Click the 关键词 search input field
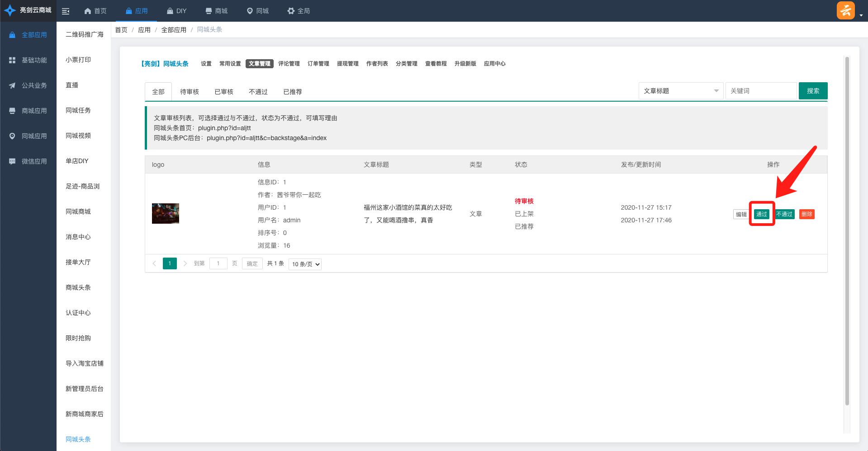This screenshot has height=451, width=868. 760,91
